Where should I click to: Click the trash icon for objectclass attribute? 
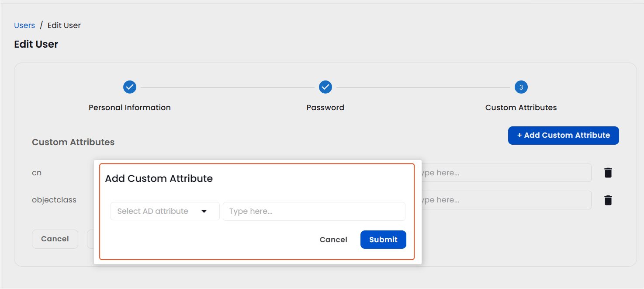(608, 200)
